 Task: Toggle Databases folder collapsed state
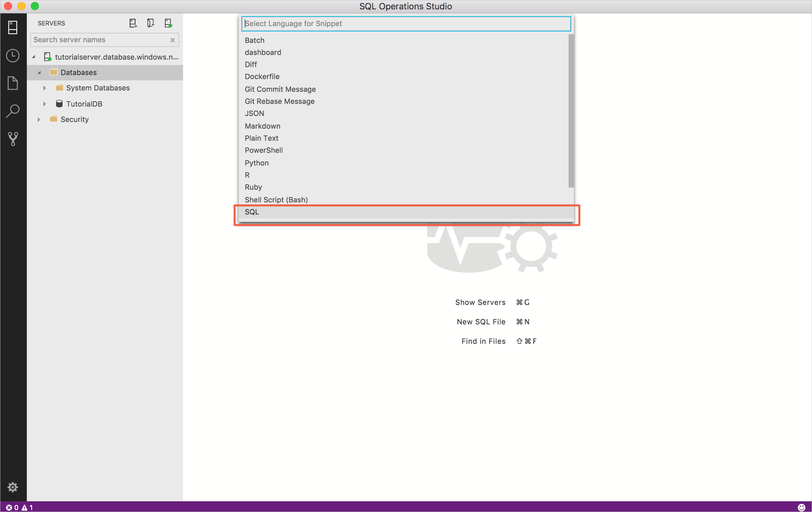(x=38, y=73)
